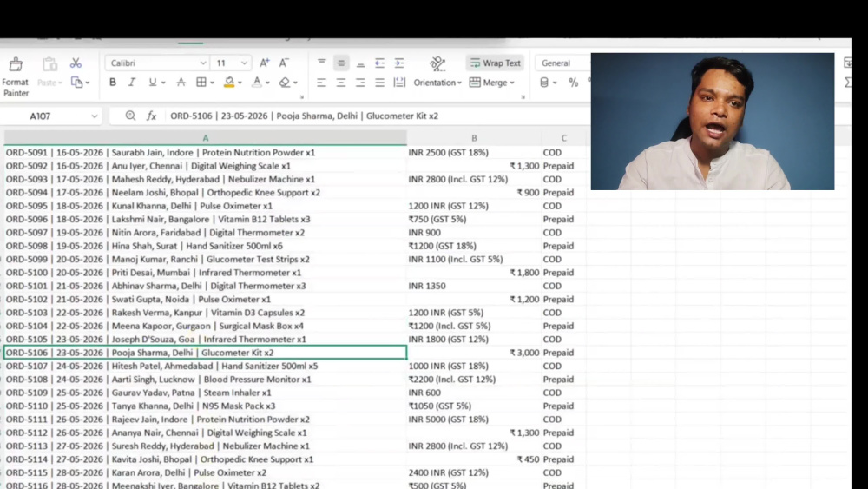
Task: Select column A header
Action: (206, 138)
